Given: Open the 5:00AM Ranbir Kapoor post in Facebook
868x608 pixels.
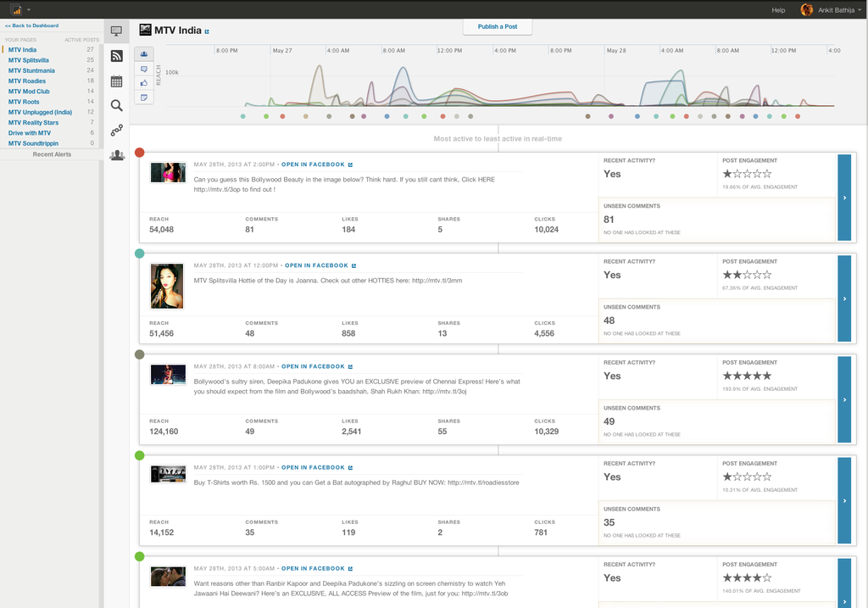Looking at the screenshot, I should click(313, 569).
